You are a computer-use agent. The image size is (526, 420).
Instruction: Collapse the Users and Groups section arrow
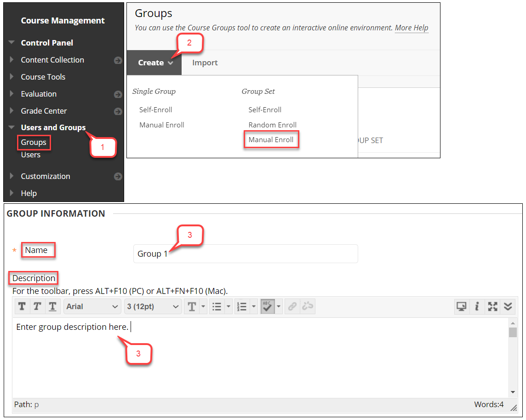coord(12,127)
